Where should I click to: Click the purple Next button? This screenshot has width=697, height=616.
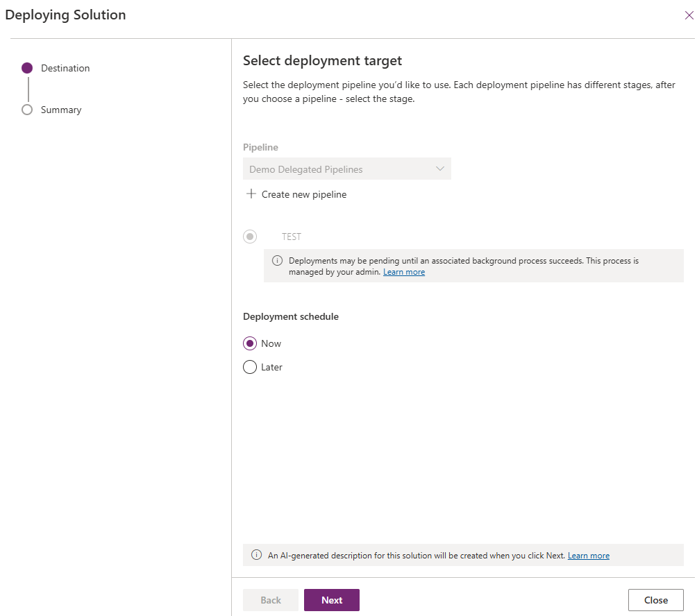pos(332,600)
